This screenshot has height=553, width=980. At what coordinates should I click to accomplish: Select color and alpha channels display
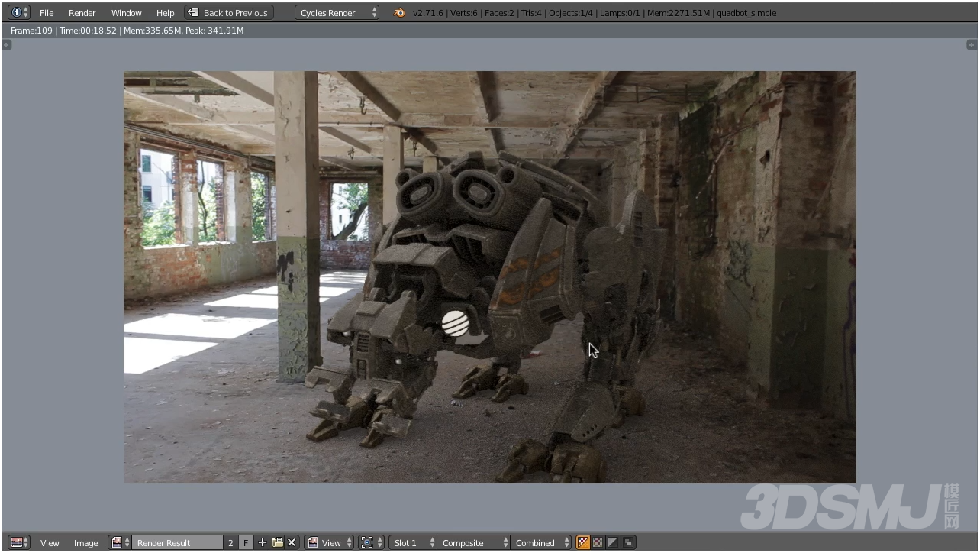pyautogui.click(x=583, y=542)
